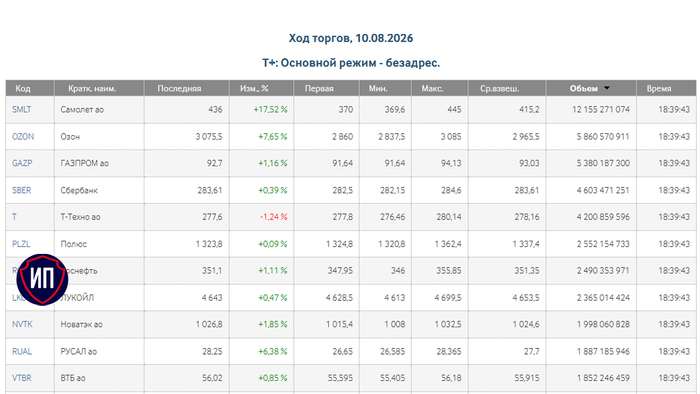The height and width of the screenshot is (394, 700).
Task: Click the volume 5 380 187 300
Action: pyautogui.click(x=603, y=163)
